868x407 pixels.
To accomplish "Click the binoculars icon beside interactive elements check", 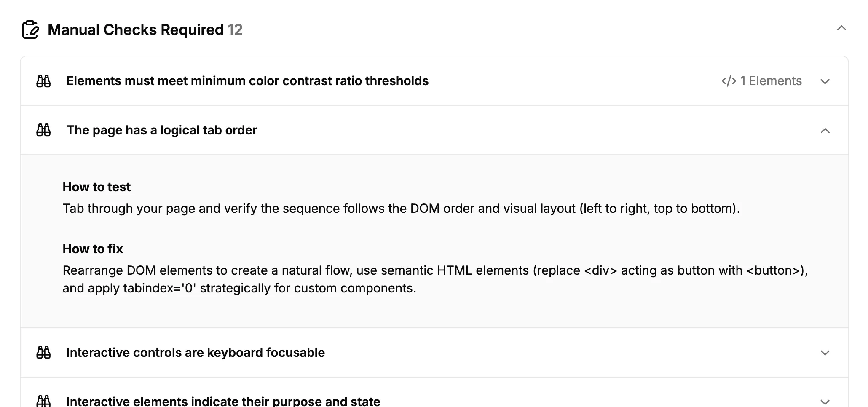I will point(44,400).
